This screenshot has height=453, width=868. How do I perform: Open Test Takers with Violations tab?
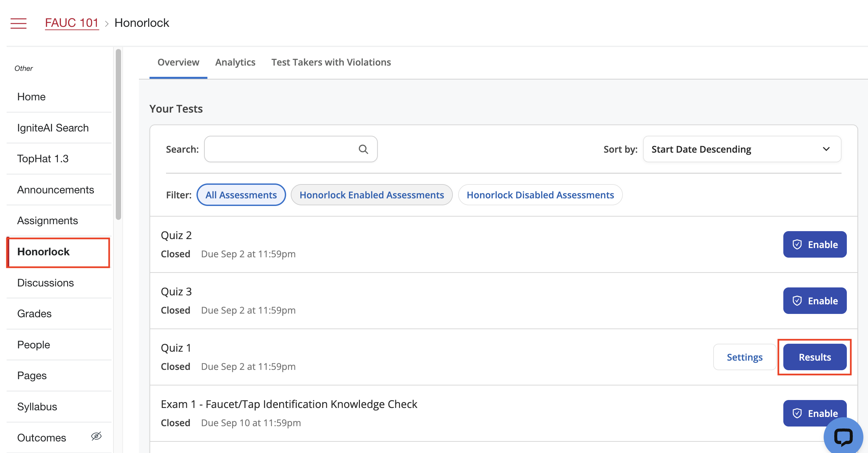point(331,62)
